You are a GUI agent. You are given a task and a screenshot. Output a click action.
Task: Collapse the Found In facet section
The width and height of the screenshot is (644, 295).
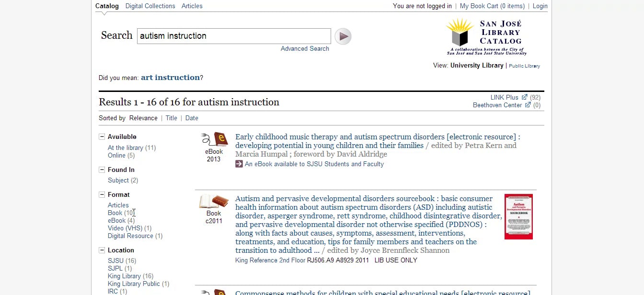pyautogui.click(x=102, y=170)
